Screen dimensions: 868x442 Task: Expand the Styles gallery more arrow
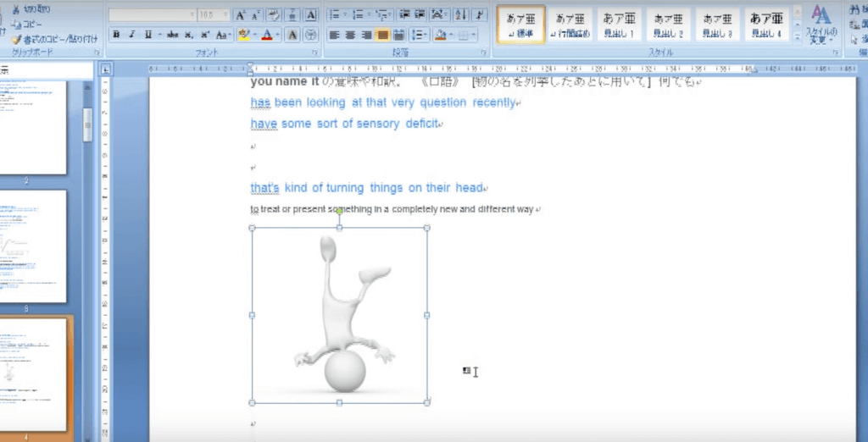(x=797, y=37)
